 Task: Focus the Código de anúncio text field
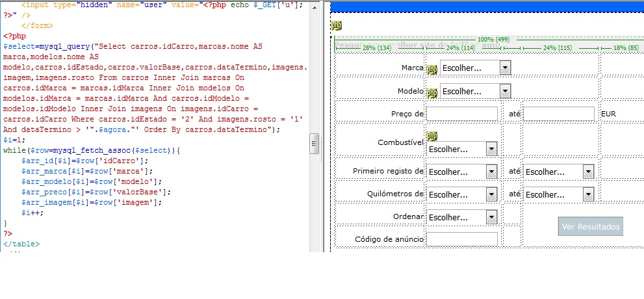(x=462, y=239)
